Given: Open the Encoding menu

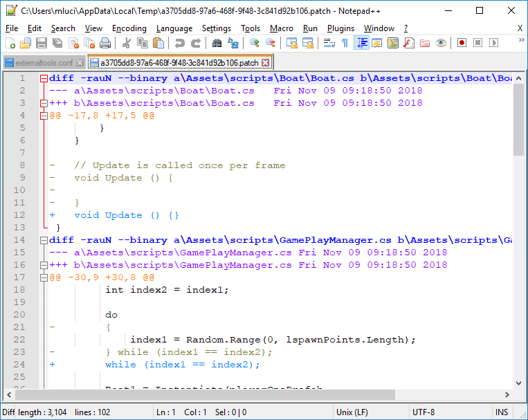Looking at the screenshot, I should coord(129,28).
